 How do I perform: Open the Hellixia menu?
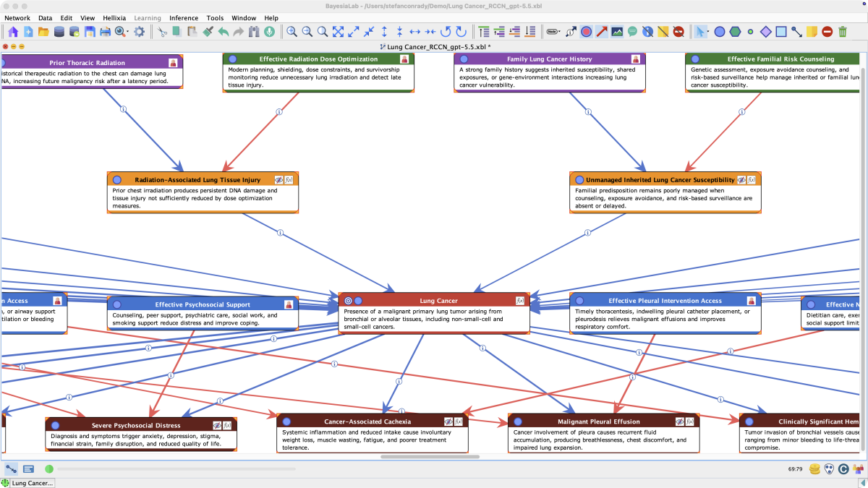[114, 17]
